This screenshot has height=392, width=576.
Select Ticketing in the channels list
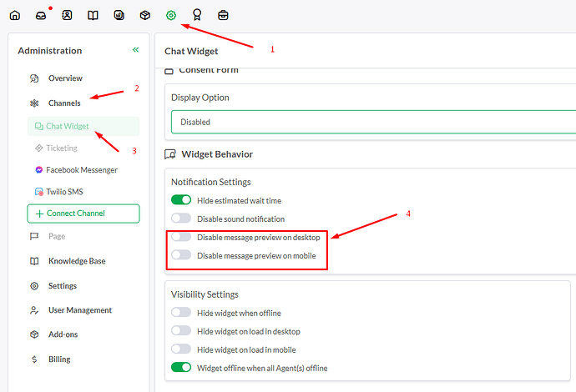(x=61, y=148)
